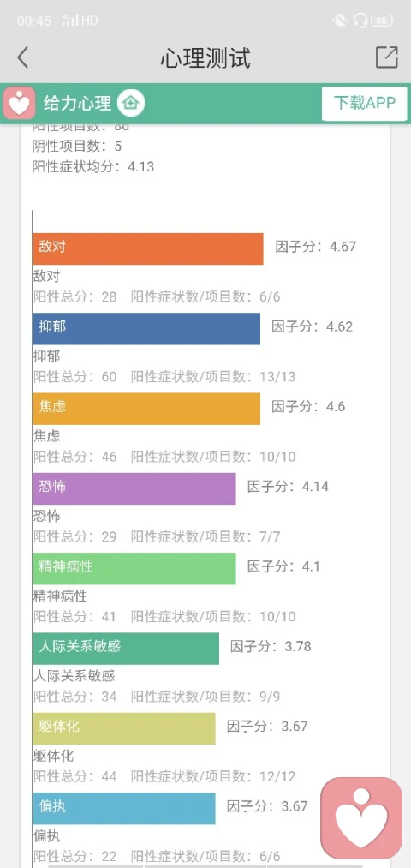Click the 下载APP button
The image size is (411, 868).
point(365,103)
